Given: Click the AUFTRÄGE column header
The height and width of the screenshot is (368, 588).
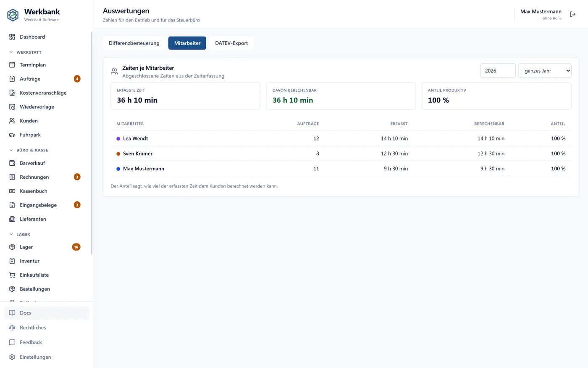Looking at the screenshot, I should pyautogui.click(x=308, y=124).
